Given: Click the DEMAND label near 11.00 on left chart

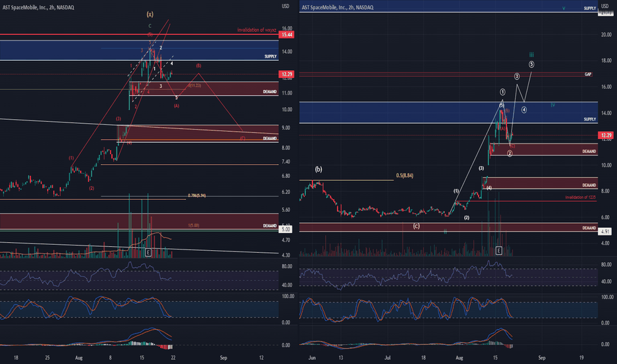Looking at the screenshot, I should [x=269, y=92].
